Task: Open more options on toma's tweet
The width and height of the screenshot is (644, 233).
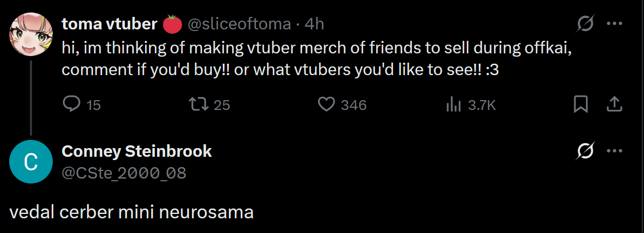Action: click(x=614, y=24)
